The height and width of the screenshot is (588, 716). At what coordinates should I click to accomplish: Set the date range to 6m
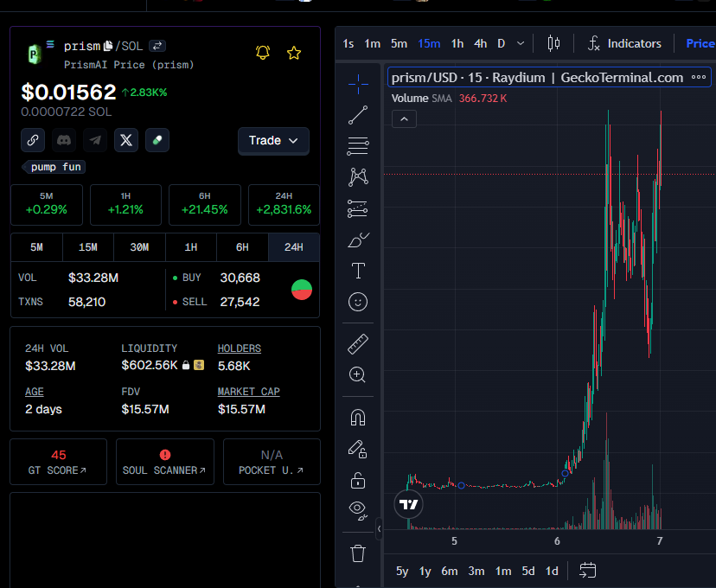point(450,571)
